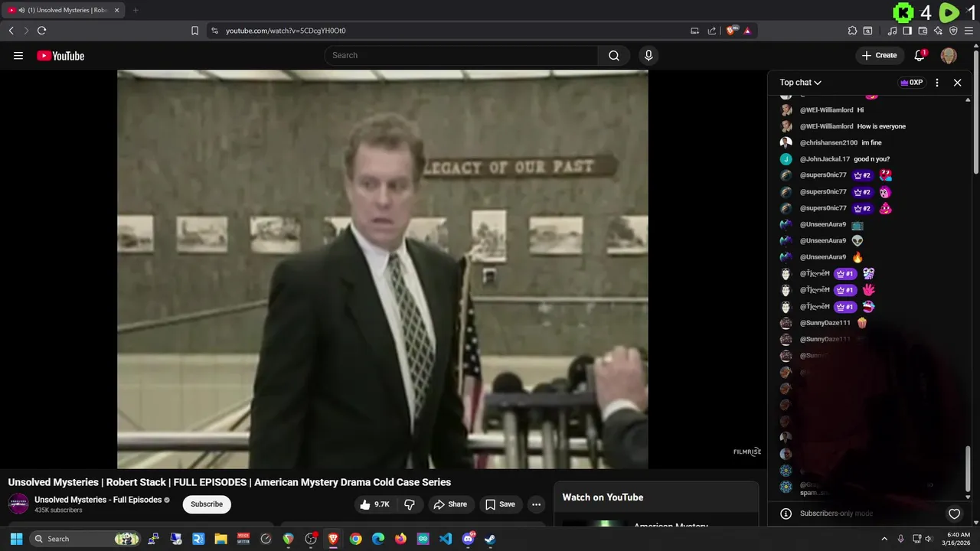Screen dimensions: 980x551
Task: Open live chat three-dot options
Action: (x=937, y=82)
